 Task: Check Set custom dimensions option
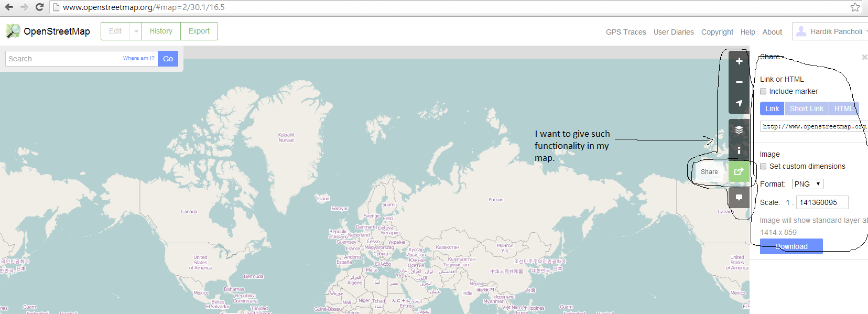tap(763, 166)
